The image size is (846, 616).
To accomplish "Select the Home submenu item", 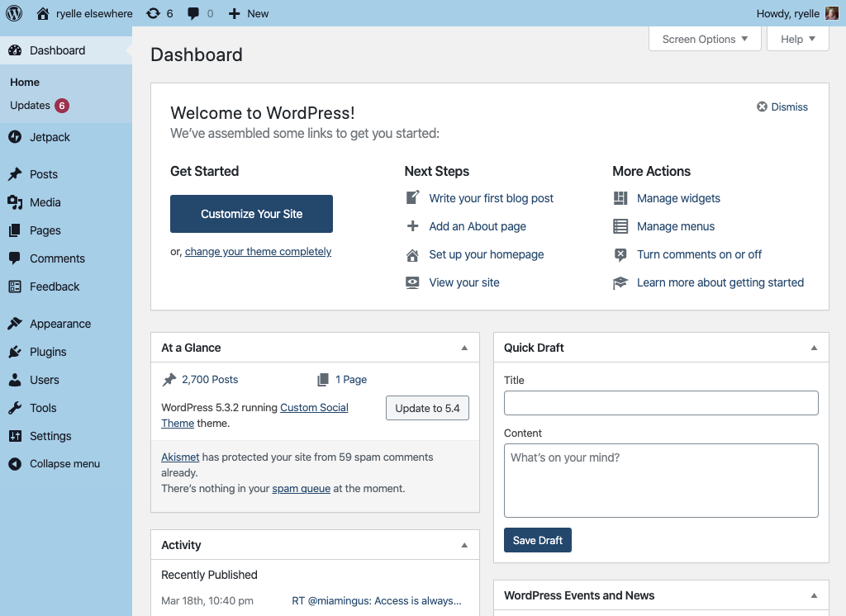I will pyautogui.click(x=25, y=82).
